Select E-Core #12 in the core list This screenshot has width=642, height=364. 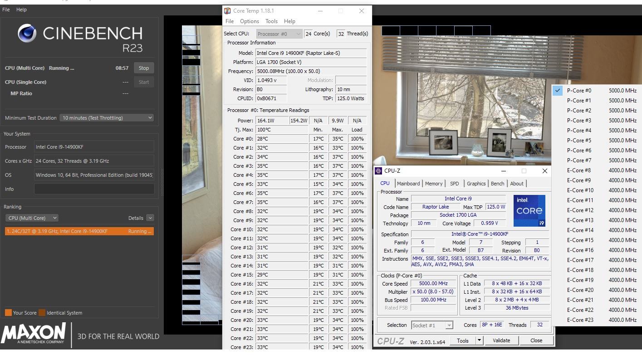point(597,210)
